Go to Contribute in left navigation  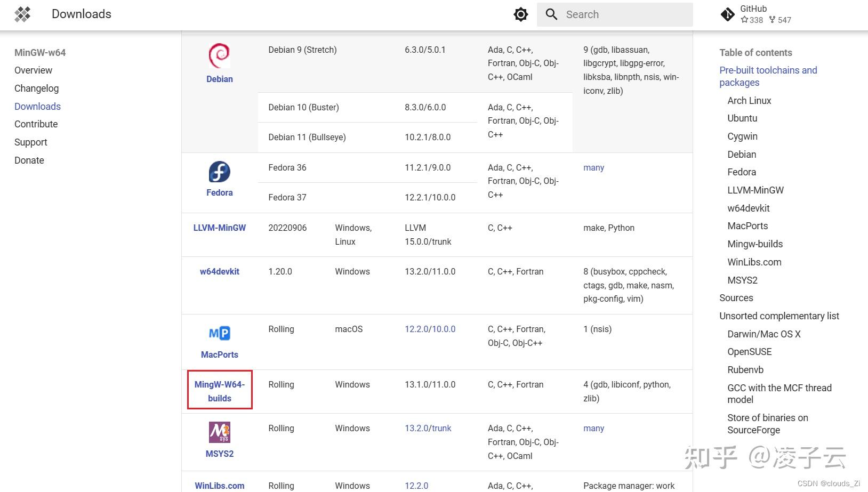pos(36,124)
